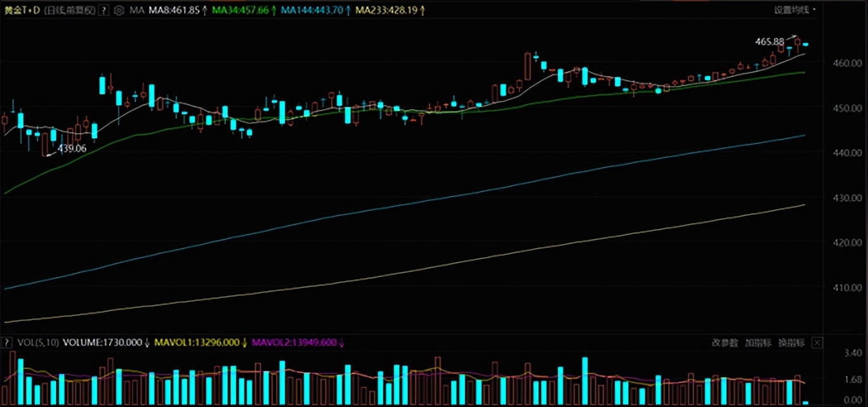Click the 420.00 price axis label
Image resolution: width=868 pixels, height=407 pixels.
click(x=849, y=242)
